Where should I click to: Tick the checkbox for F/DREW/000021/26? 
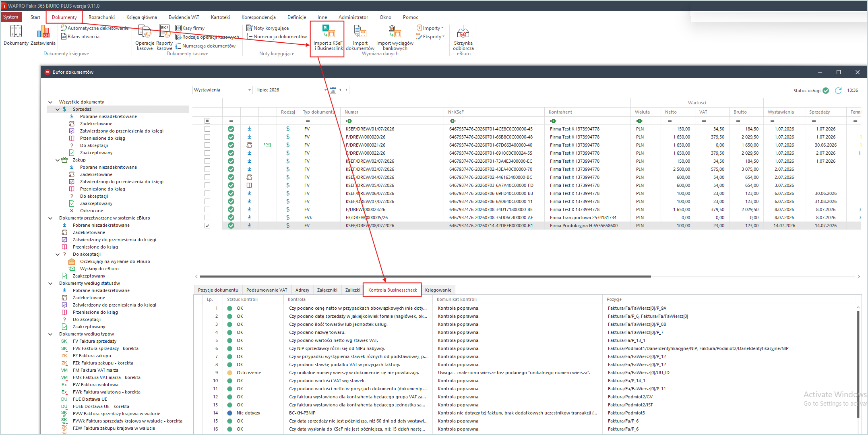pyautogui.click(x=207, y=145)
